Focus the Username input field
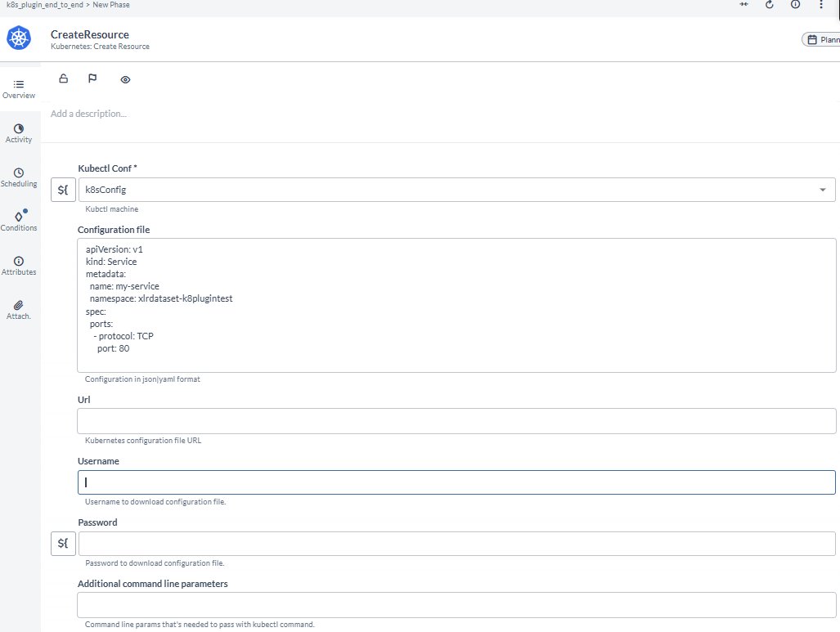This screenshot has width=840, height=632. pos(457,482)
